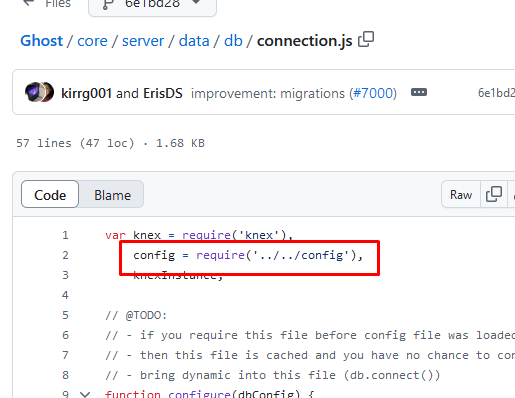Select line number 2
Viewport: 515px width, 398px height.
click(x=65, y=255)
